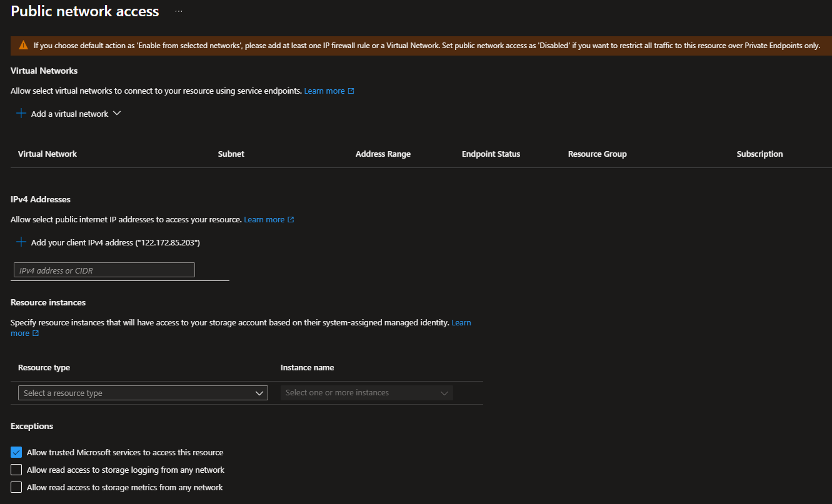Click the plus icon to add client IPv4 address
The width and height of the screenshot is (832, 504).
pyautogui.click(x=21, y=242)
